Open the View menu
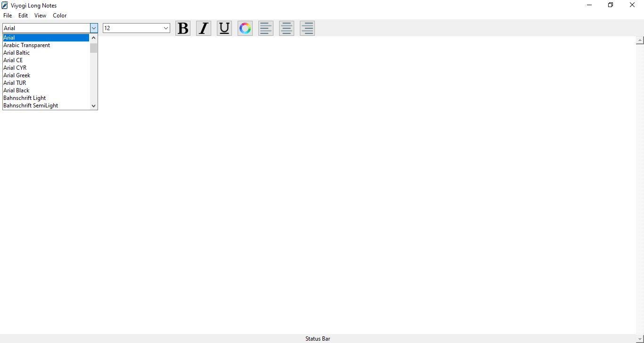Screen dimensions: 644x343 click(40, 16)
